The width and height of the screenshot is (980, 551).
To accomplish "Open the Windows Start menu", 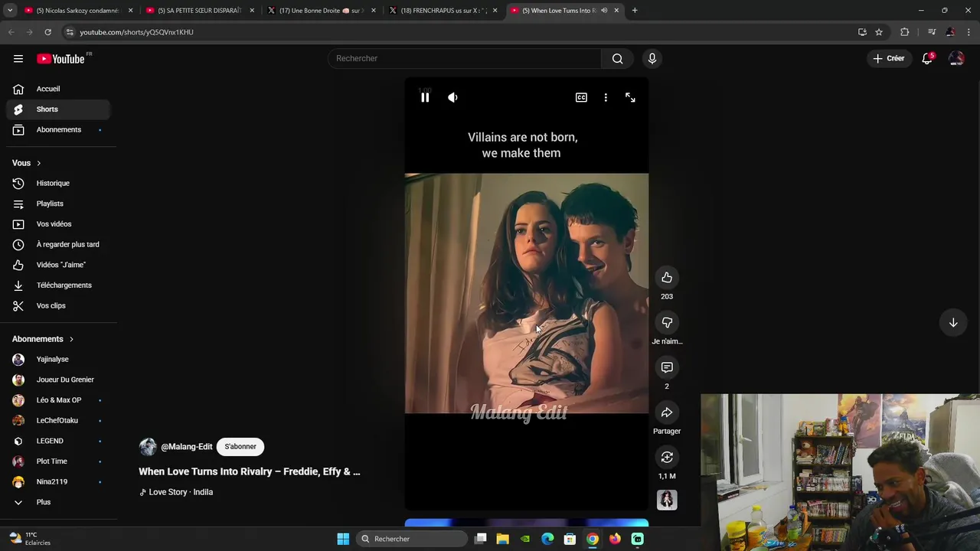I will pos(343,539).
